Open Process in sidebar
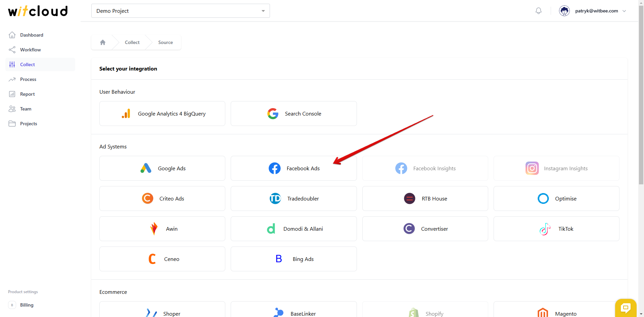Image resolution: width=644 pixels, height=317 pixels. point(40,79)
